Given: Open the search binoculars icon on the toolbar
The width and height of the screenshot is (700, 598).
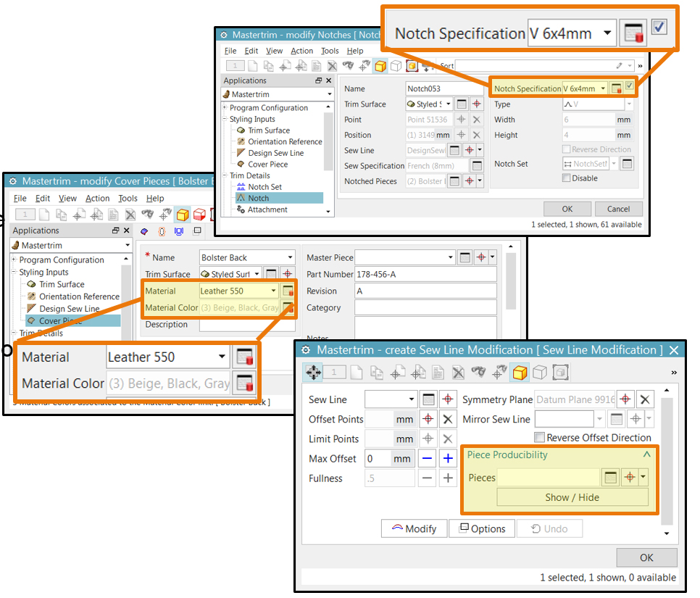Looking at the screenshot, I should coord(349,66).
